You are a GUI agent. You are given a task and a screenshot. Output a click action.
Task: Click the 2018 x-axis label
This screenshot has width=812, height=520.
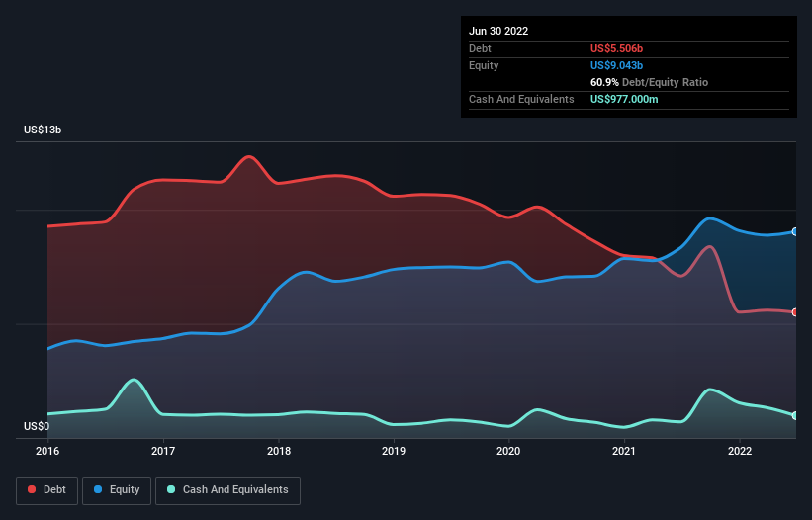pos(279,451)
